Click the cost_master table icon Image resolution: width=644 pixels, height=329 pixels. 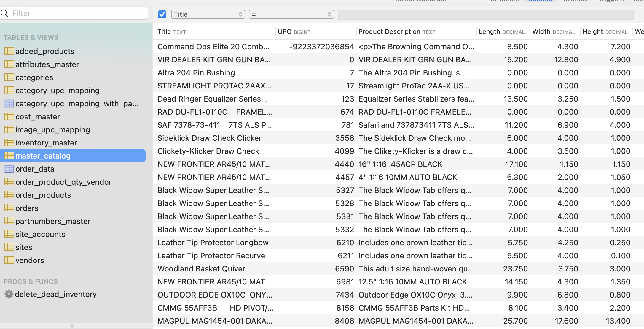9,116
